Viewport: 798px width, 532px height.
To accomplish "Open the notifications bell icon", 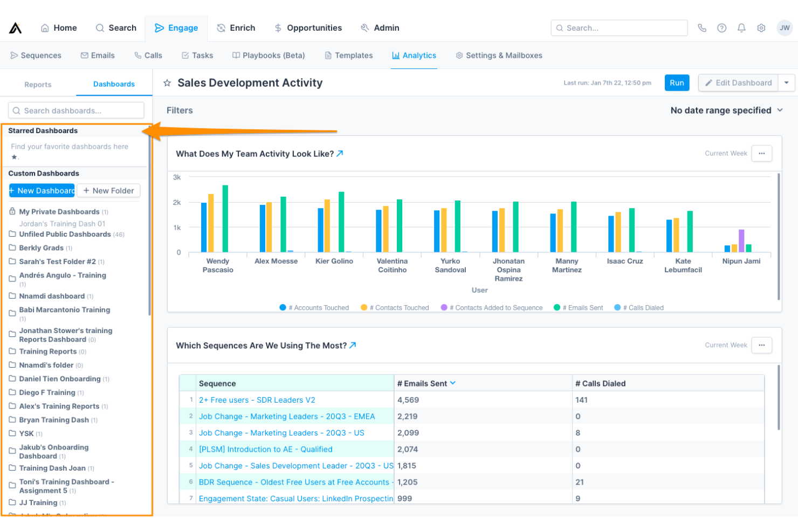I will [741, 28].
